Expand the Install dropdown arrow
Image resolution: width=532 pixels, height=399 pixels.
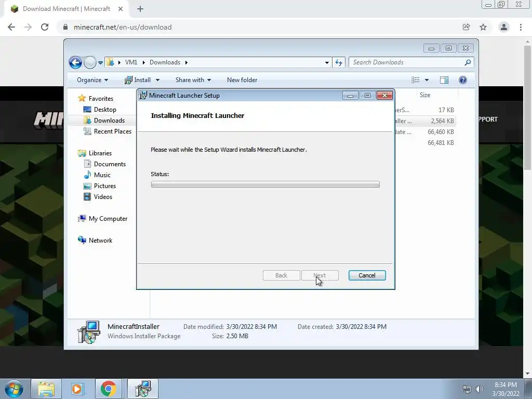(x=157, y=80)
